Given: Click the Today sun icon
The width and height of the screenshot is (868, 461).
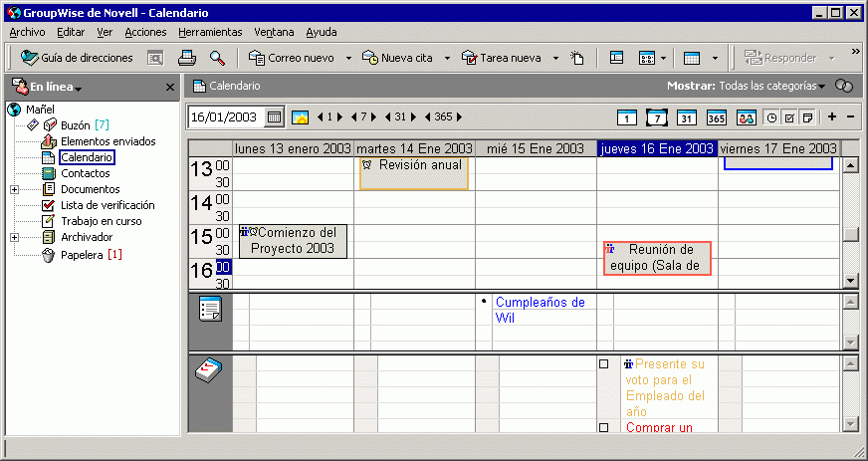Looking at the screenshot, I should pyautogui.click(x=300, y=117).
